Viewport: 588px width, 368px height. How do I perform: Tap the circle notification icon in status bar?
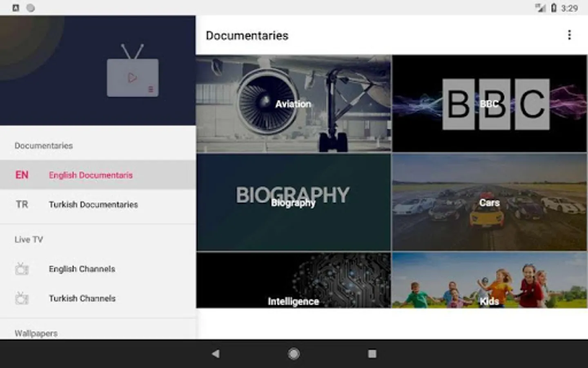click(31, 8)
